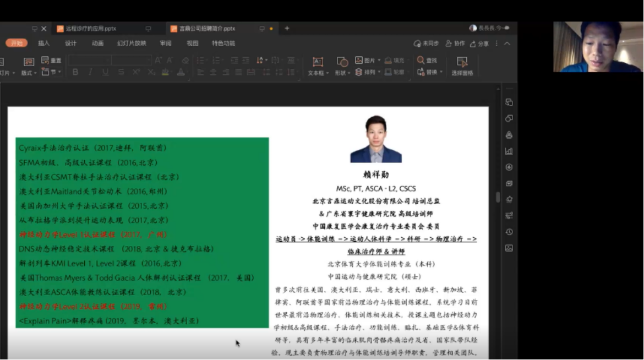Expand the 形状 (shapes) dropdown
This screenshot has width=644, height=360.
pos(342,72)
